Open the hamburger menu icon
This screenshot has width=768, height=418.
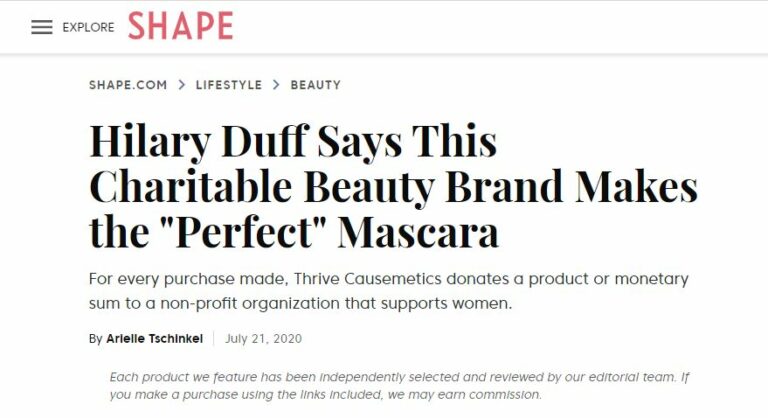click(x=41, y=27)
